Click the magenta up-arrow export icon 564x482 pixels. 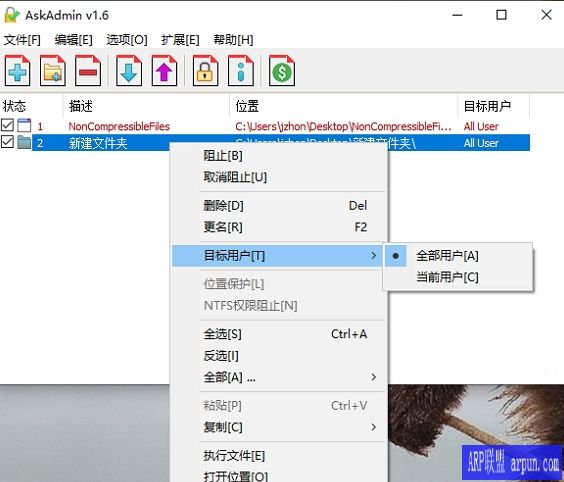[164, 71]
